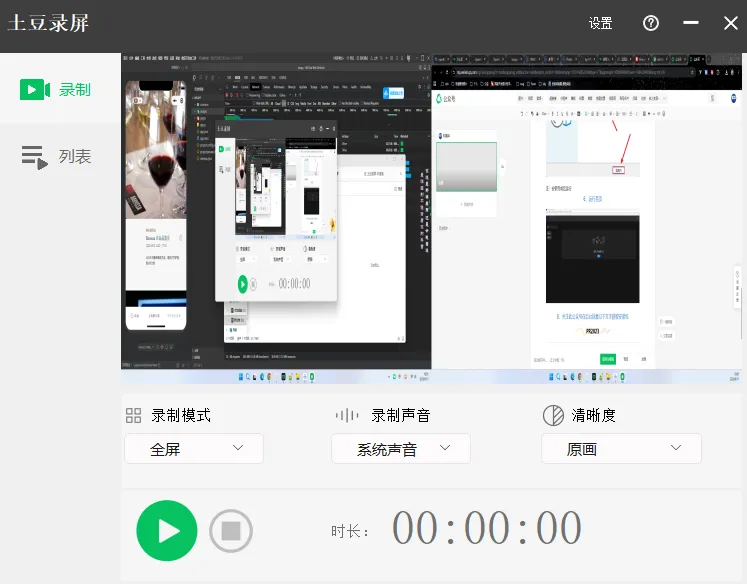Expand the 系统声音 audio source dropdown
Viewport: 747px width, 584px height.
tap(401, 448)
